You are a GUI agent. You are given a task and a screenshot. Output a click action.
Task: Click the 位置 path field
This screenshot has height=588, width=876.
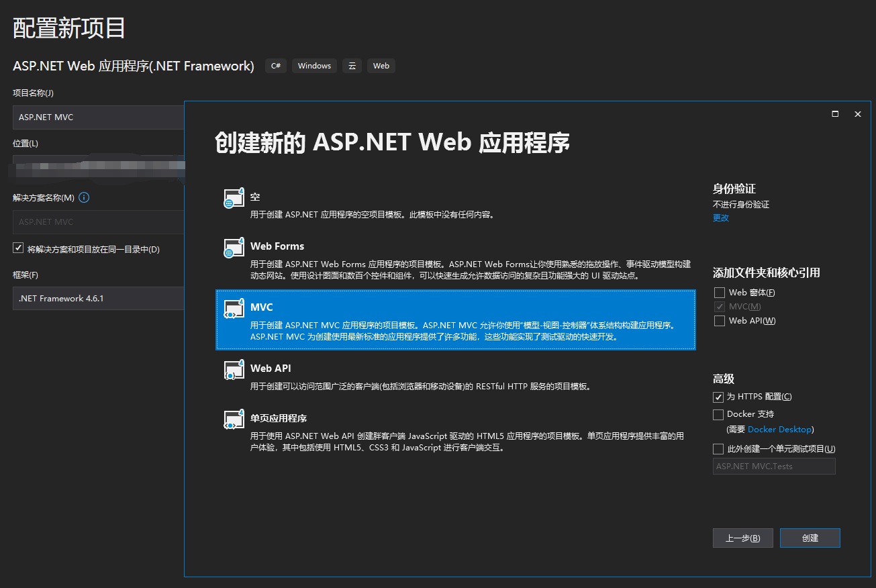point(98,167)
